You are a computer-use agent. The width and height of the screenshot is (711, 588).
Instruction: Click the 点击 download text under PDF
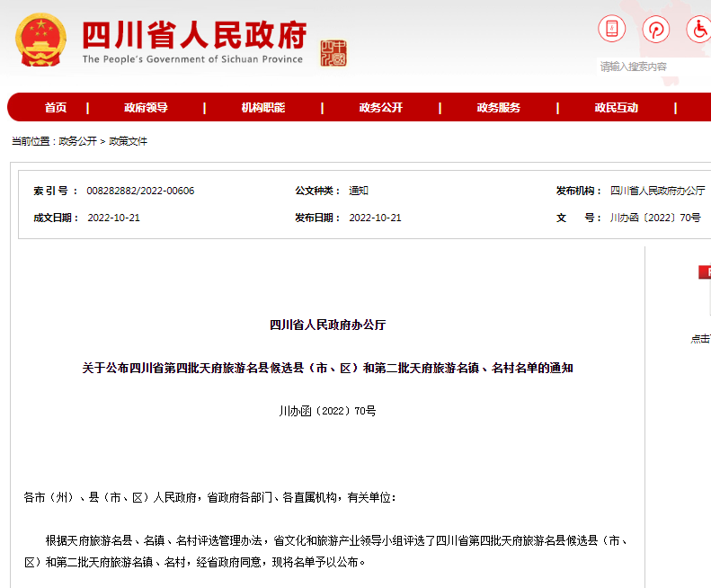coord(699,339)
